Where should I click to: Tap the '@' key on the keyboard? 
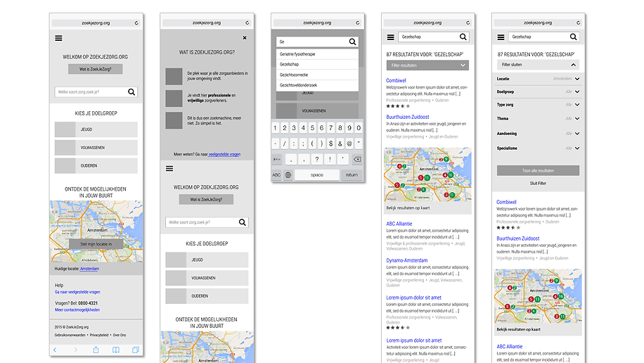point(349,144)
